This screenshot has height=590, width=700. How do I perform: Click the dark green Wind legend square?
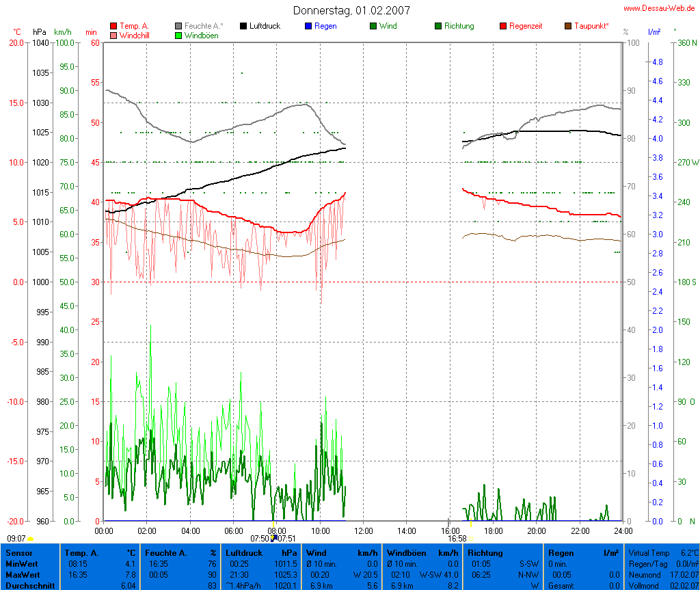coord(373,26)
